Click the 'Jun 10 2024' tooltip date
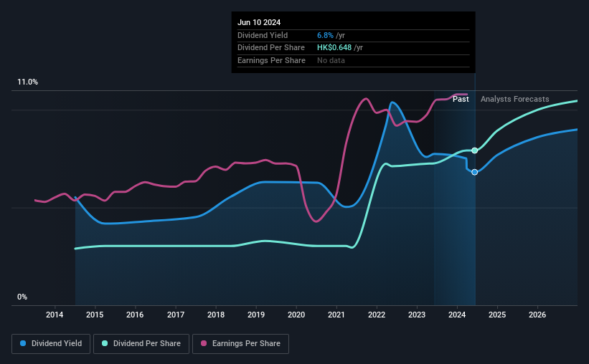 click(x=259, y=22)
